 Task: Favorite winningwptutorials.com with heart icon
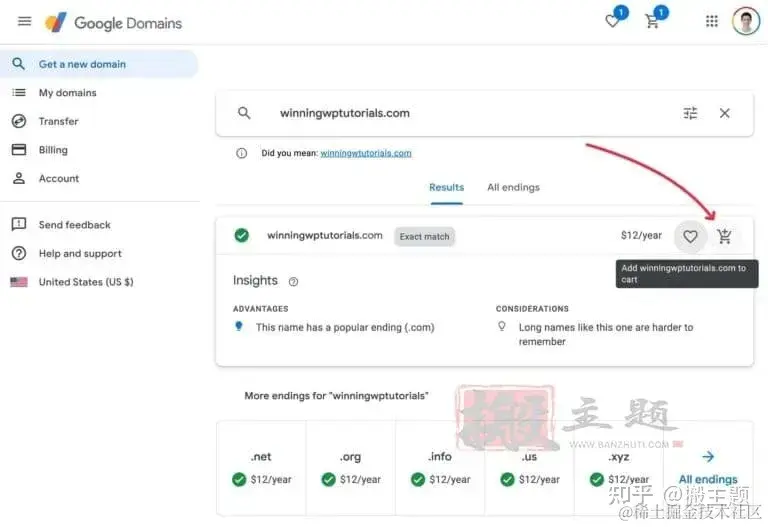(x=690, y=237)
